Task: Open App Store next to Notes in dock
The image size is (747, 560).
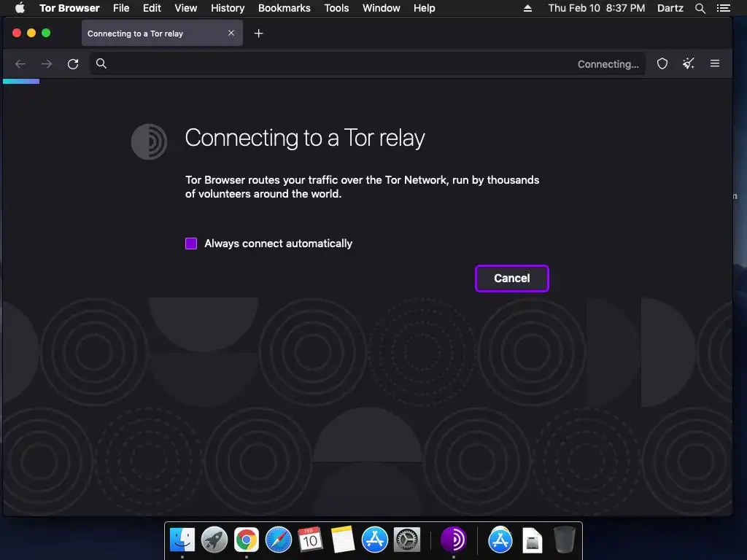Action: [375, 540]
